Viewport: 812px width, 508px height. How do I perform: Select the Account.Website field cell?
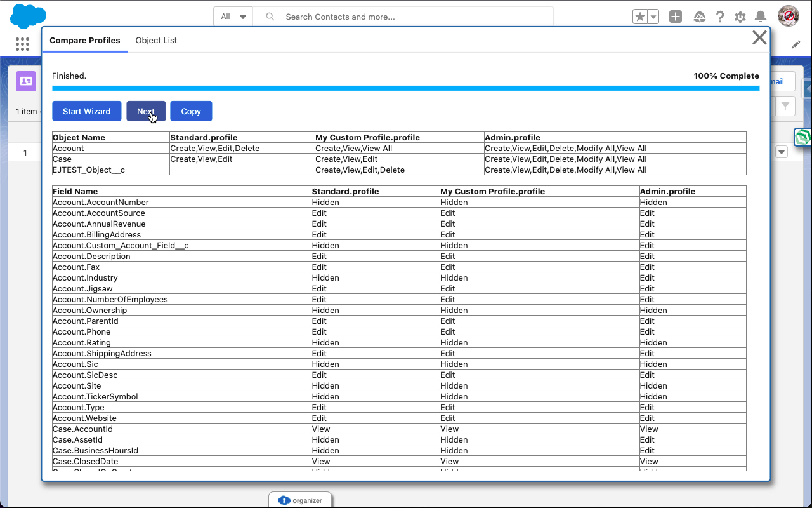[181, 418]
